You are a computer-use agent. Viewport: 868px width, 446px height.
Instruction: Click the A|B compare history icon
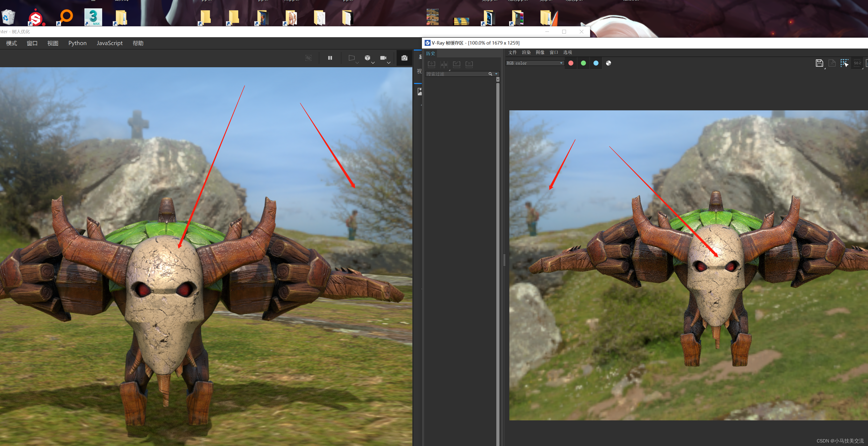pyautogui.click(x=444, y=64)
